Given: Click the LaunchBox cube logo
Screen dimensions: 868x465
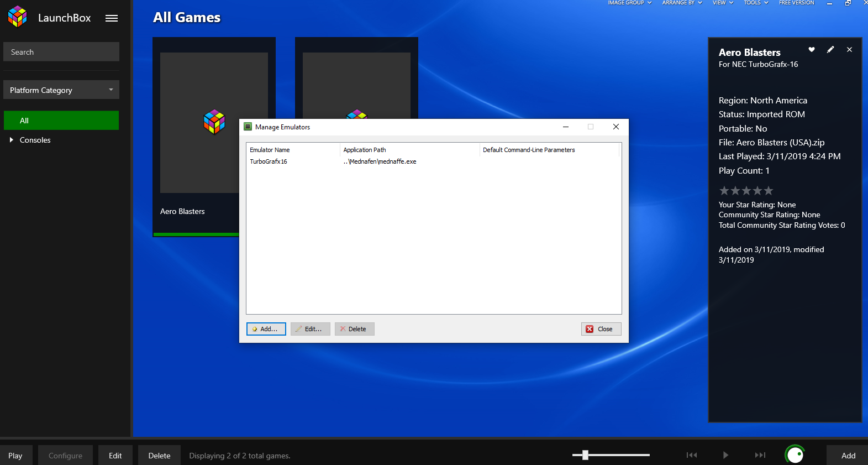Looking at the screenshot, I should point(18,17).
